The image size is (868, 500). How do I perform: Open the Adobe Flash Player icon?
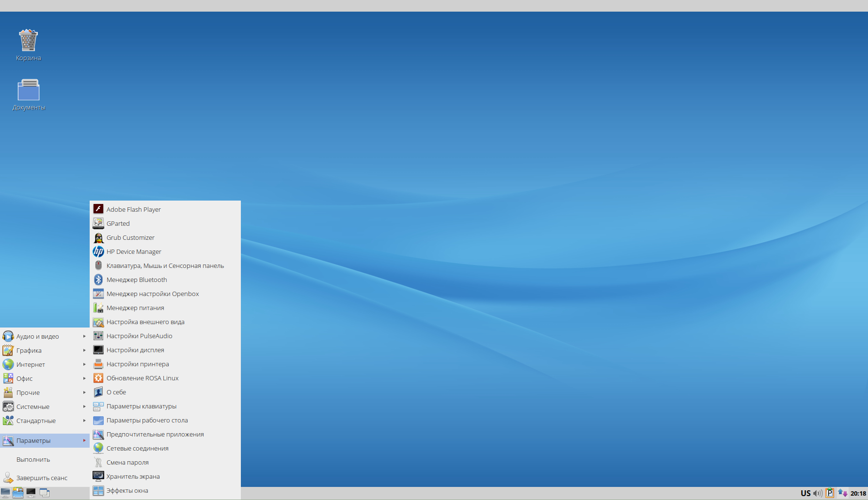pos(98,209)
